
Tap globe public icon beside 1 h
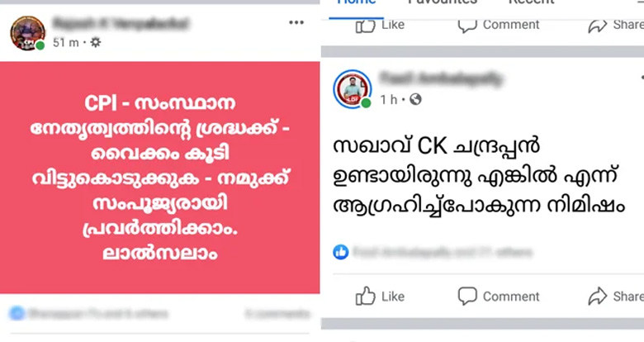(415, 99)
